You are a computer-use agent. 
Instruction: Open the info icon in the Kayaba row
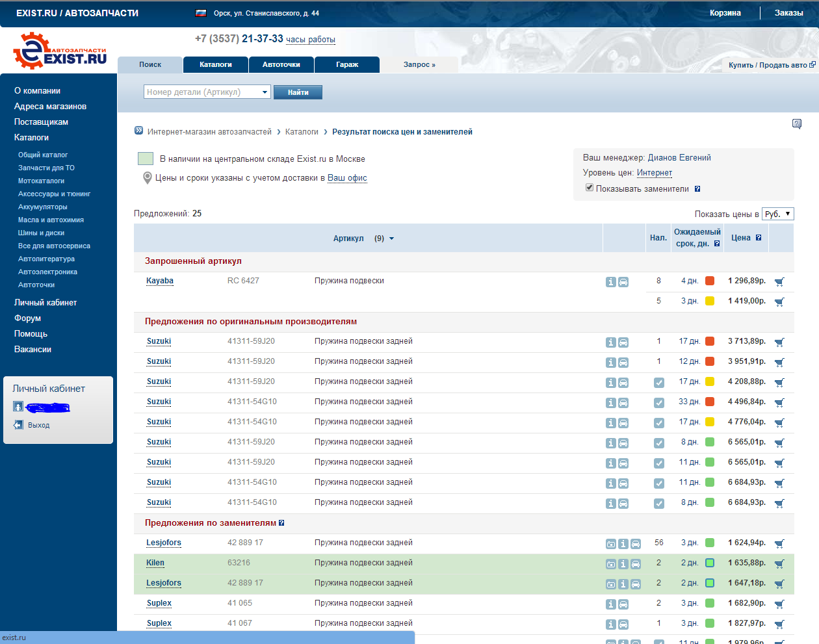(x=610, y=282)
